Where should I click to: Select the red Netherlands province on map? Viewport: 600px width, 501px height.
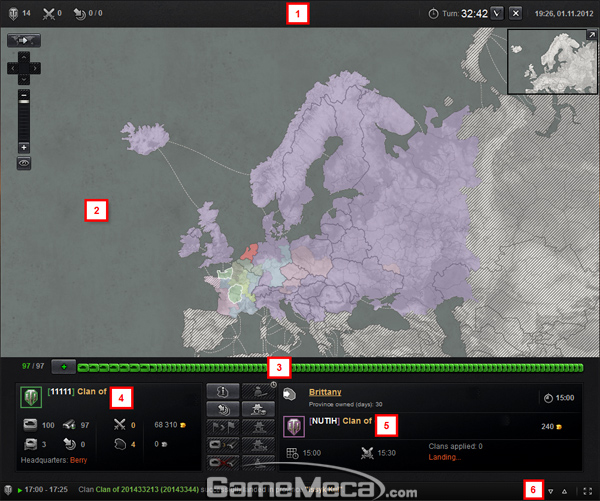click(250, 251)
